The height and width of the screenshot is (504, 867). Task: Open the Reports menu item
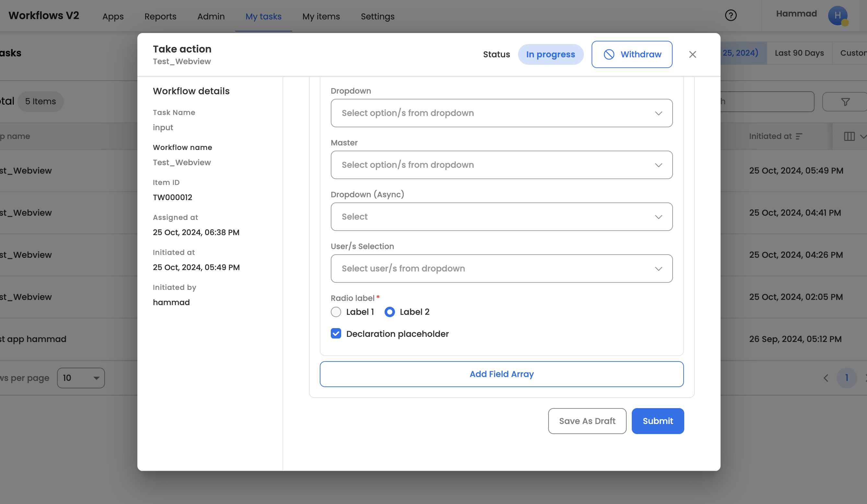pos(160,17)
